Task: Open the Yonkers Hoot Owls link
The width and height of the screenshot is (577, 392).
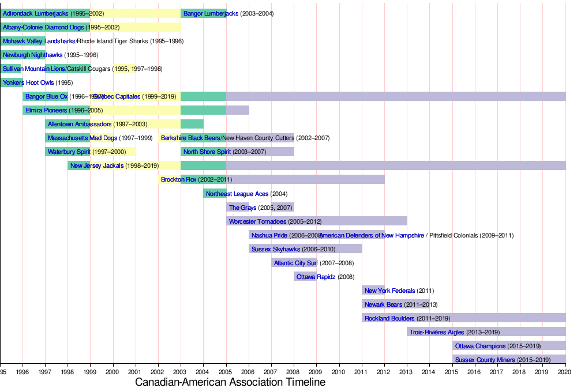Action: [28, 82]
